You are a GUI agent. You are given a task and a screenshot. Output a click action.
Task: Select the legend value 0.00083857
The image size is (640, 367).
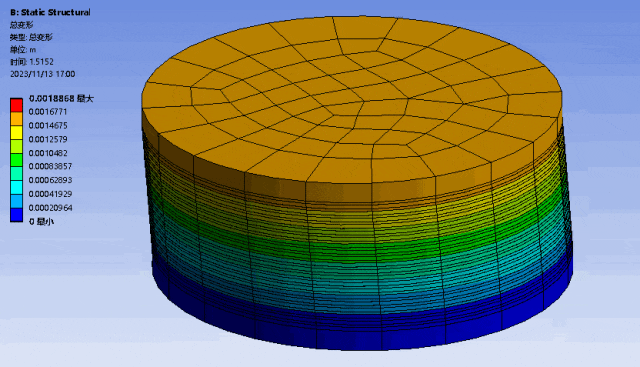click(50, 166)
